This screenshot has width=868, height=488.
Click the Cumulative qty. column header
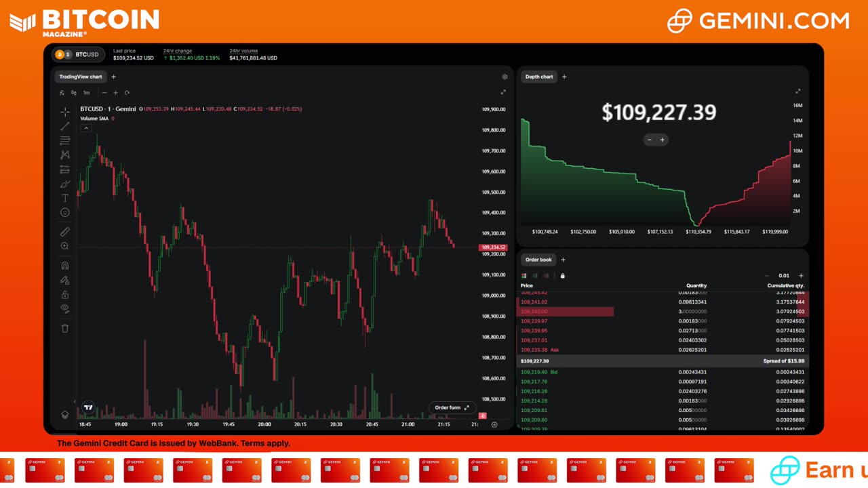(785, 286)
